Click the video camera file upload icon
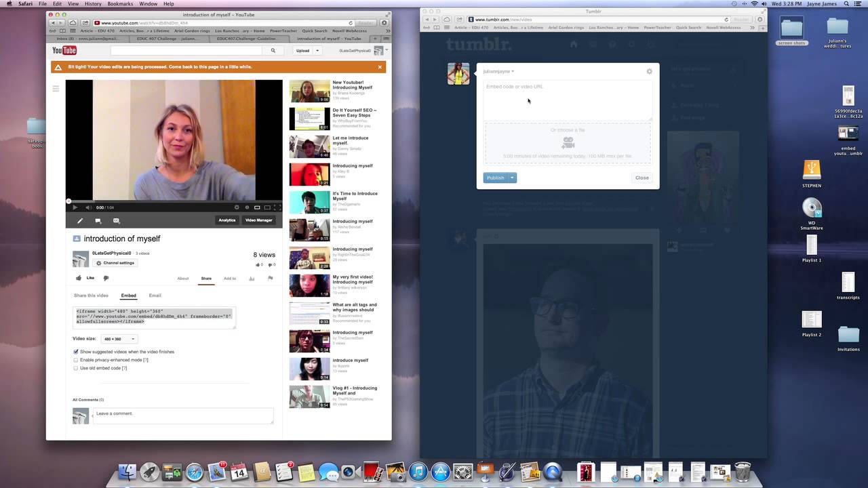 [568, 142]
